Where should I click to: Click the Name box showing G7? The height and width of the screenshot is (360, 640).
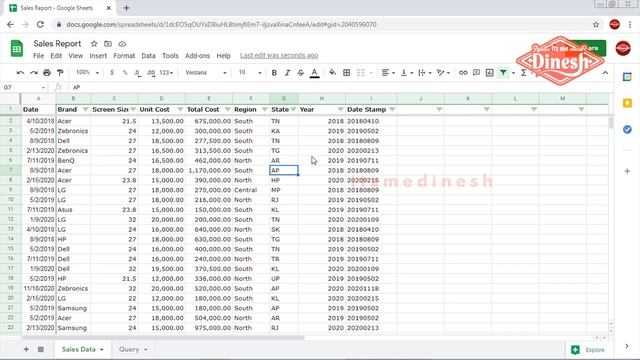tap(24, 87)
